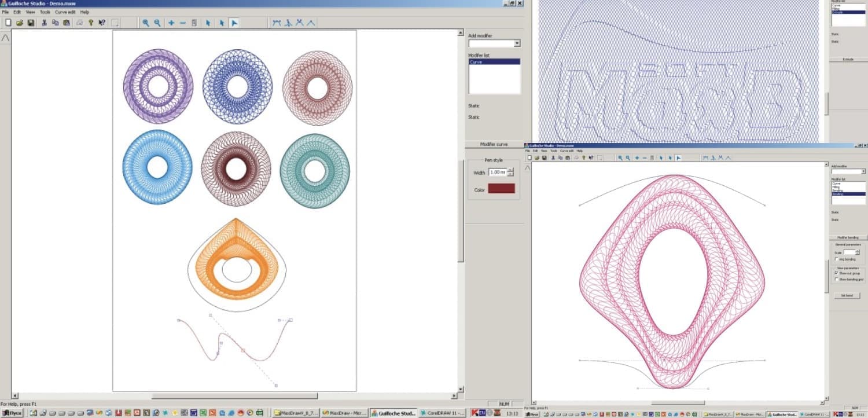Switch to MaxiDrawV_0_7 taskbar button
The height and width of the screenshot is (418, 868).
point(297,413)
